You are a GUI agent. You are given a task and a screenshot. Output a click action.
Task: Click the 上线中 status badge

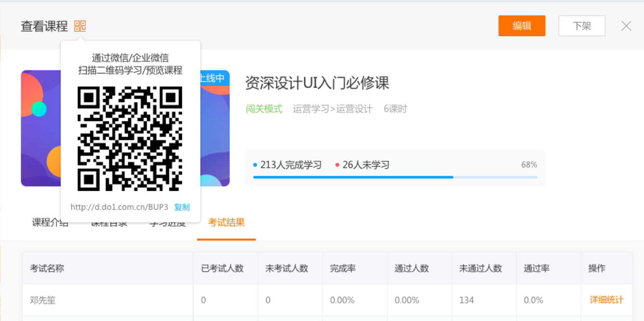coord(214,78)
